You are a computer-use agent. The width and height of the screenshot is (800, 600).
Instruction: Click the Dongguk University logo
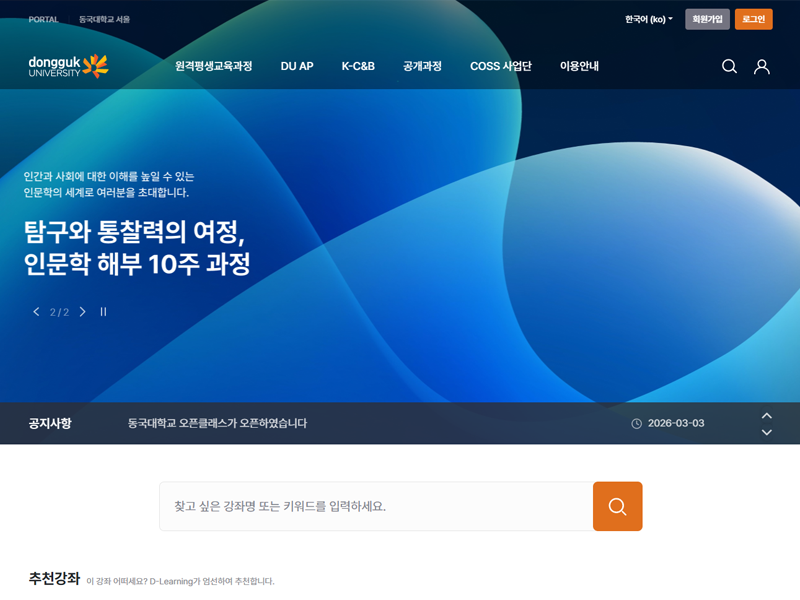(68, 66)
